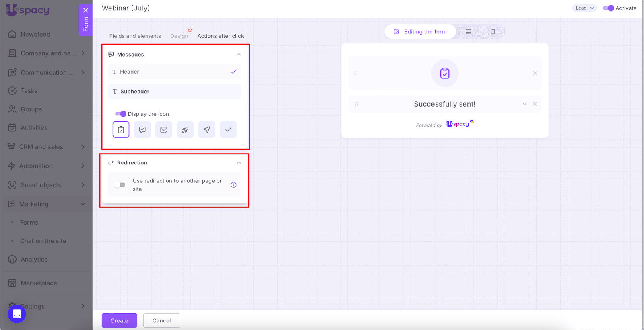The image size is (644, 330).
Task: Open the Lead dropdown
Action: tap(584, 8)
